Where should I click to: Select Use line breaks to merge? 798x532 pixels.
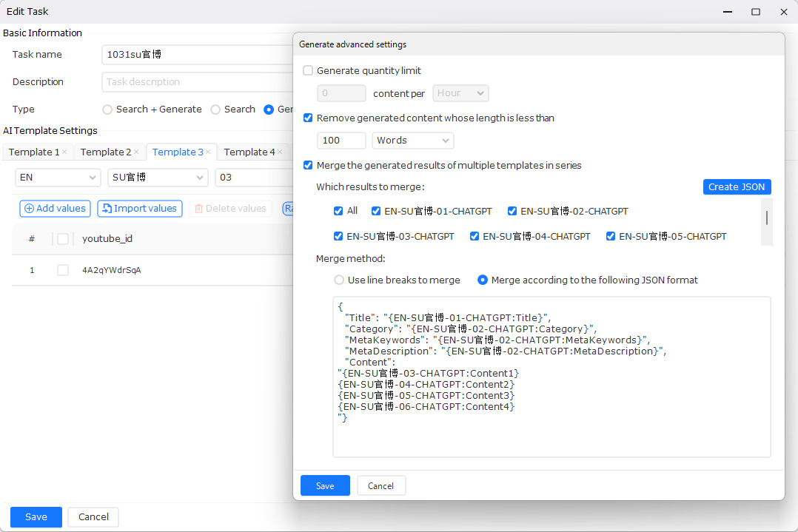pos(339,280)
